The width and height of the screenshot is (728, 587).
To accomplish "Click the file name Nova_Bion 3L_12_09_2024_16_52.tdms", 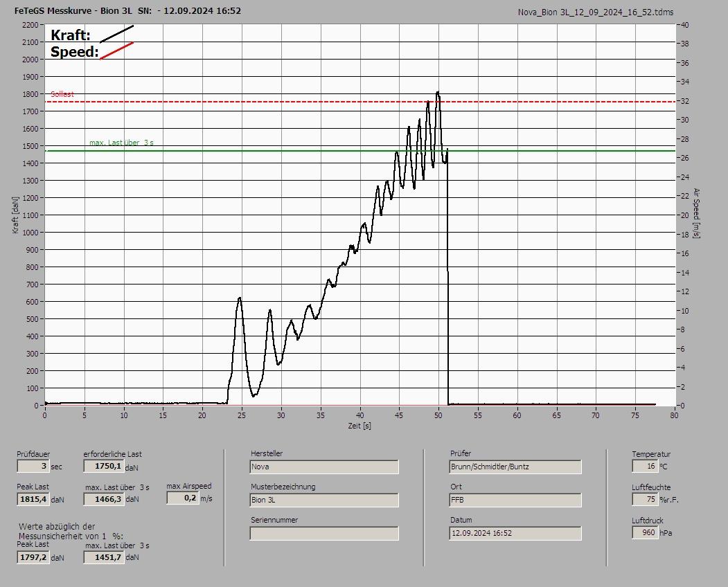I will point(596,12).
